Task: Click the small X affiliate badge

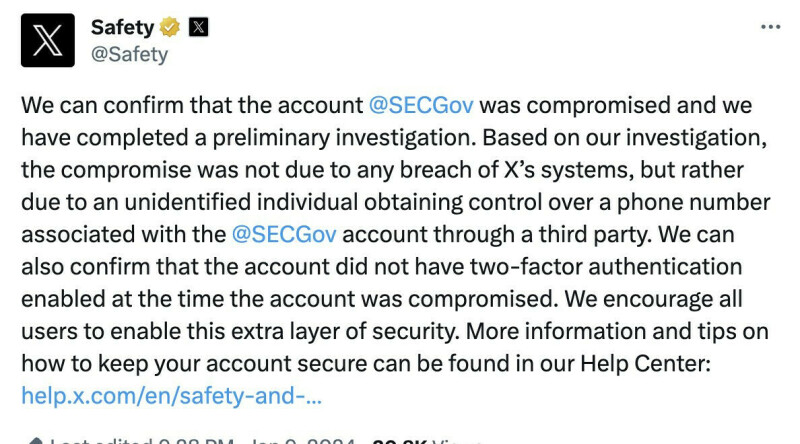Action: pyautogui.click(x=199, y=28)
